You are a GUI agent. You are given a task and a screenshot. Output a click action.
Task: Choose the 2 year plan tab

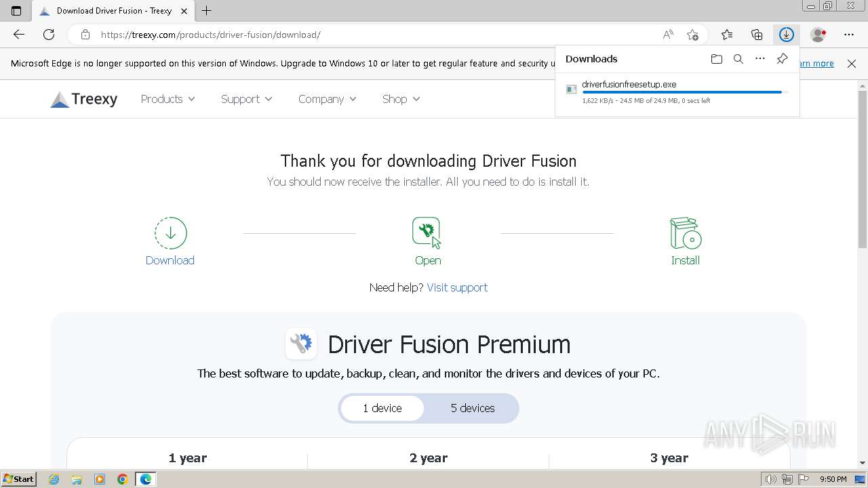click(x=429, y=458)
